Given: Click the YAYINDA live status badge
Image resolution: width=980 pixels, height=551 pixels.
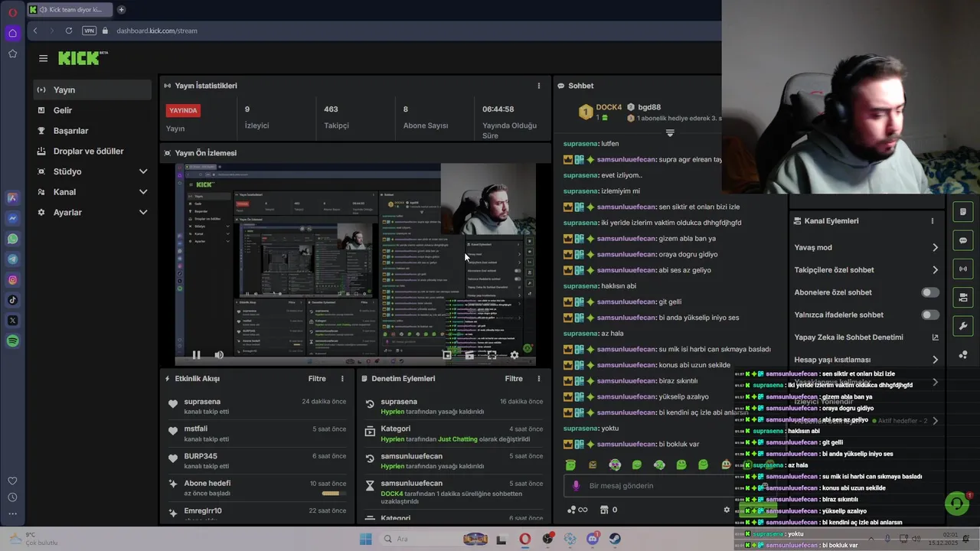Looking at the screenshot, I should (x=183, y=110).
